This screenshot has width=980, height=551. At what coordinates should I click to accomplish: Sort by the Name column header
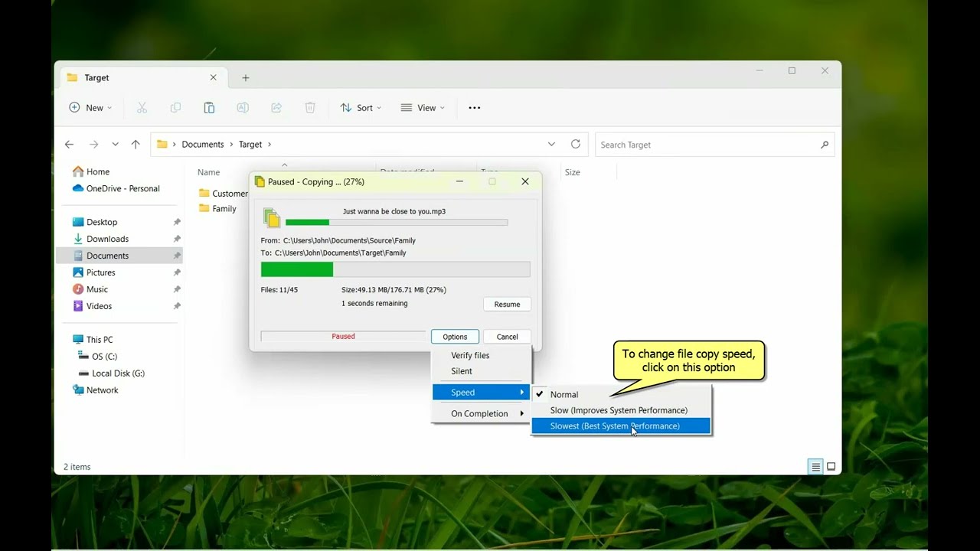point(208,173)
